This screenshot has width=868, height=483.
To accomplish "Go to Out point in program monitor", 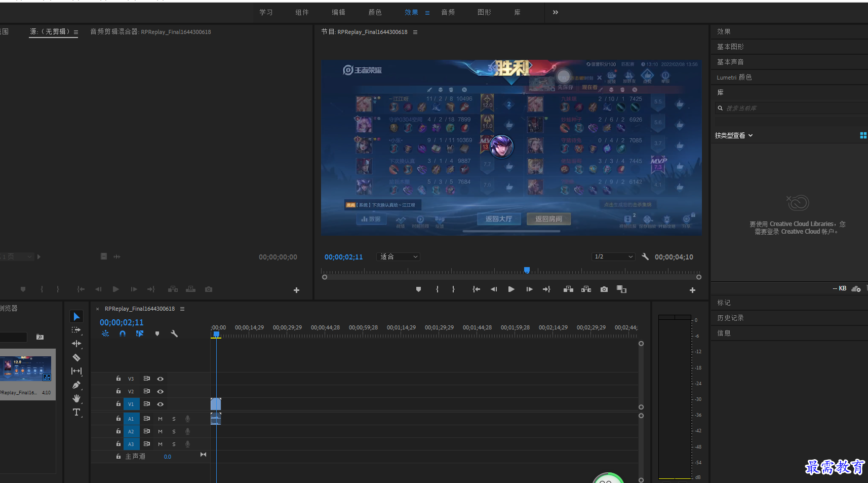I will (546, 289).
